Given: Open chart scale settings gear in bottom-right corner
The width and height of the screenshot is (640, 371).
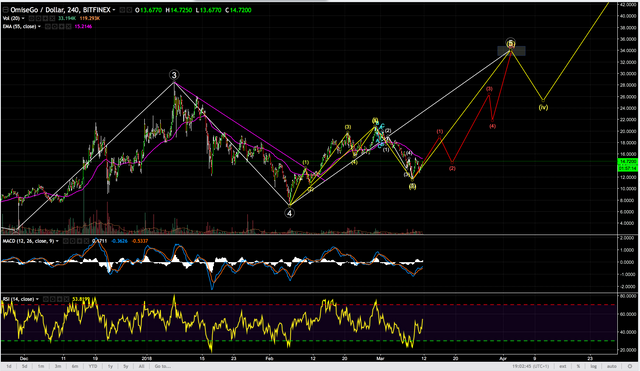Looking at the screenshot, I should pos(630,367).
